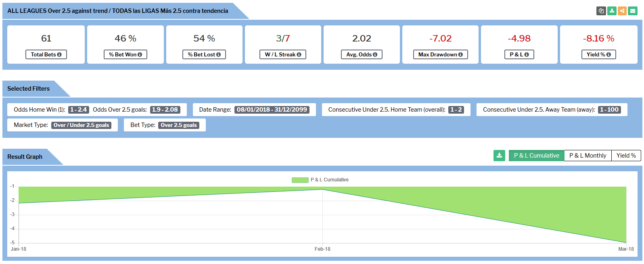Click the Odds Home Win 1 - 2.4 badge
644x264 pixels.
coord(78,110)
